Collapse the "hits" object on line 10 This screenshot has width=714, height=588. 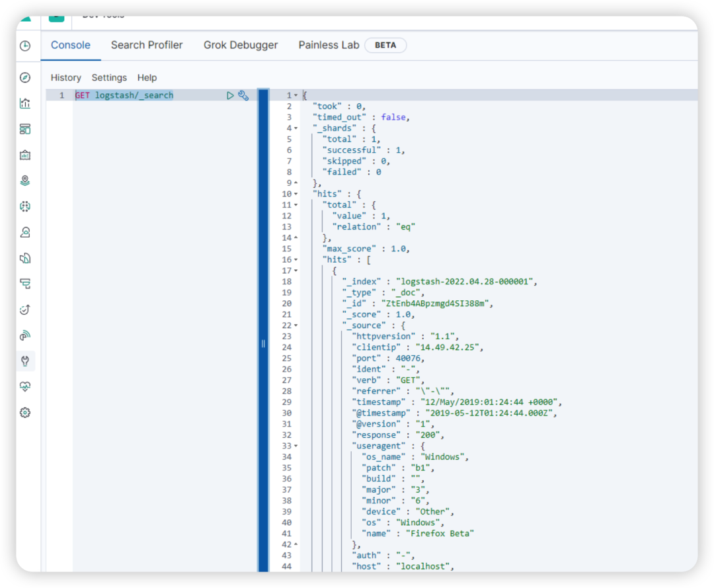point(296,194)
